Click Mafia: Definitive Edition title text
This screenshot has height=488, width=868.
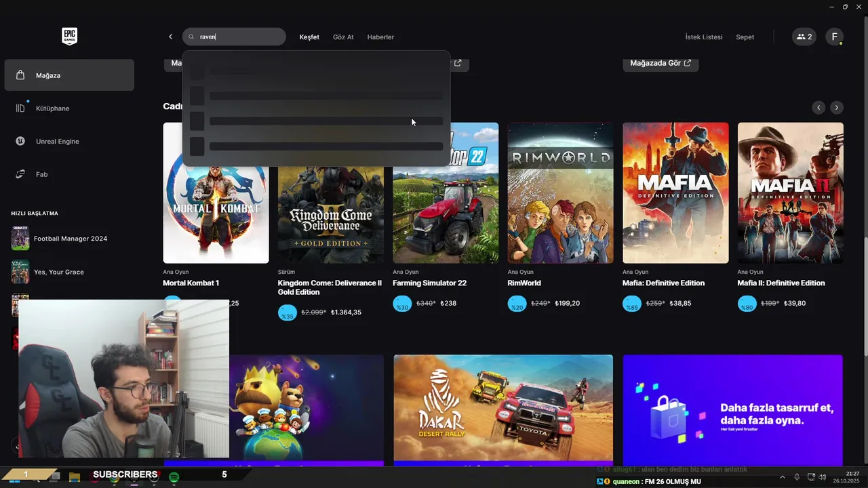[663, 283]
